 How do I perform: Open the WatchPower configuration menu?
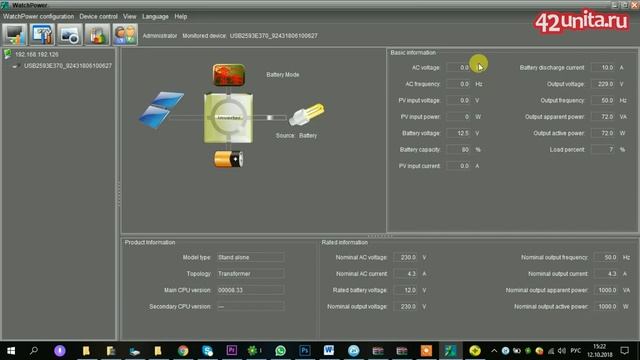click(x=38, y=17)
